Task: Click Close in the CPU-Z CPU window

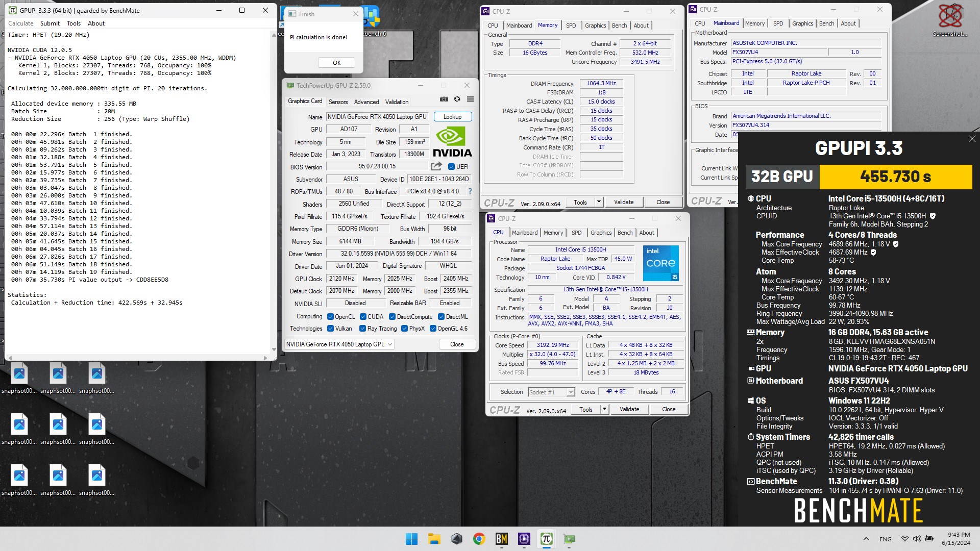Action: coord(669,409)
